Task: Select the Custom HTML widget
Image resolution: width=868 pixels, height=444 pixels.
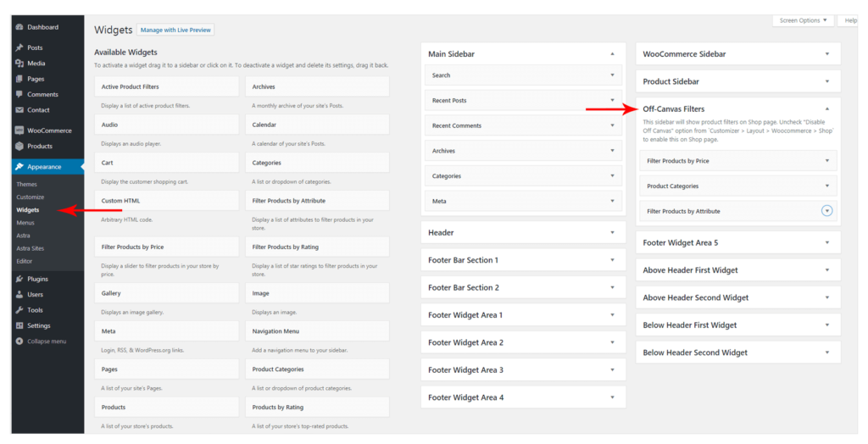Action: (167, 201)
